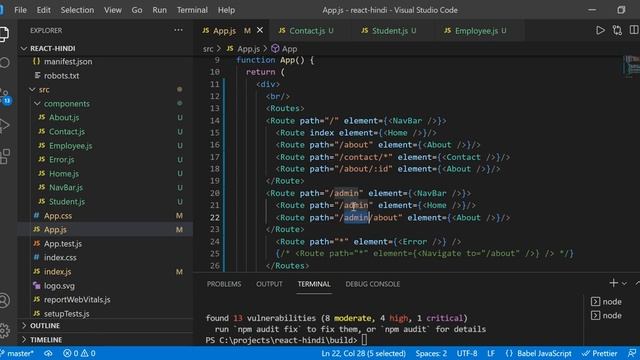This screenshot has width=640, height=360.
Task: Open the Go menu
Action: 137,10
